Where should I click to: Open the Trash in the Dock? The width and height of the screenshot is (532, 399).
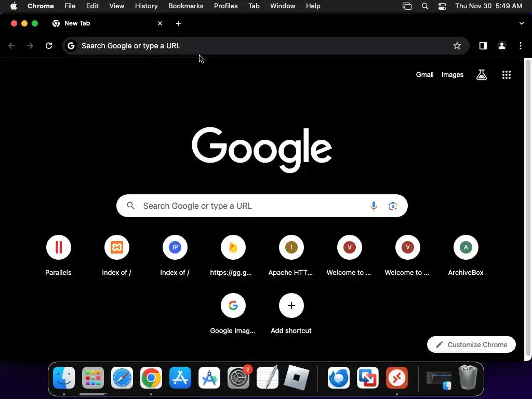coord(468,378)
